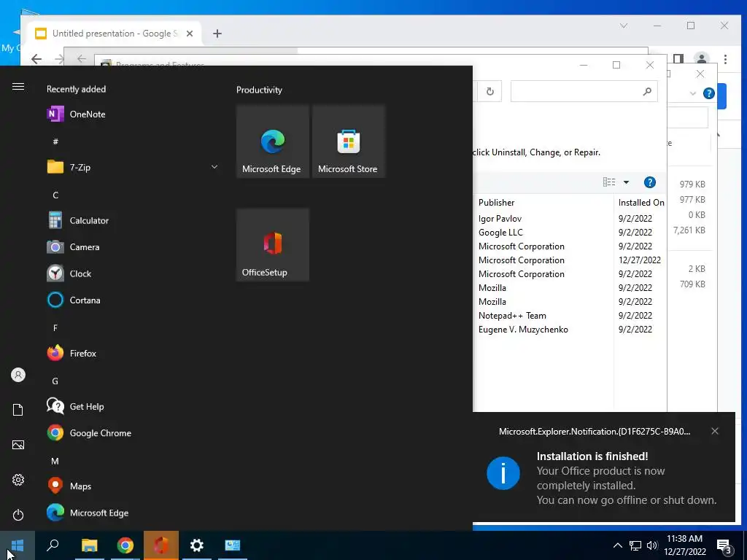
Task: Sort by the Publisher column
Action: pyautogui.click(x=496, y=203)
